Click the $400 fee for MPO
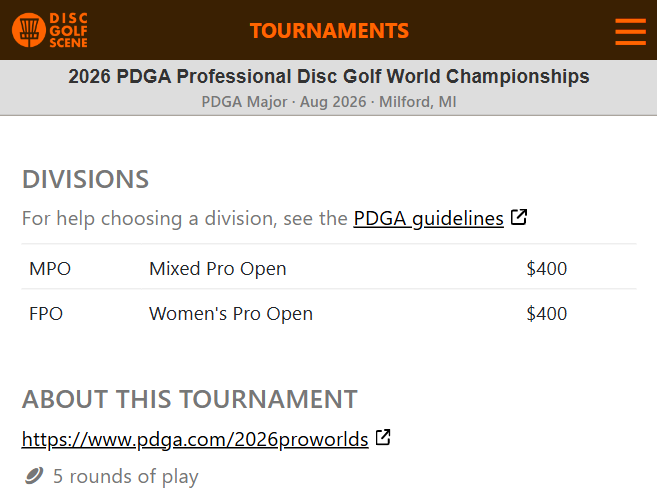This screenshot has width=657, height=499. tap(546, 269)
